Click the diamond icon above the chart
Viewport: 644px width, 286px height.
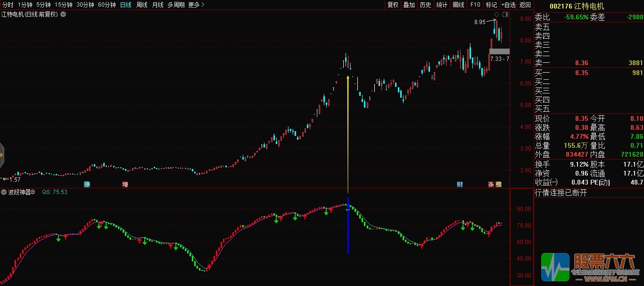click(496, 15)
